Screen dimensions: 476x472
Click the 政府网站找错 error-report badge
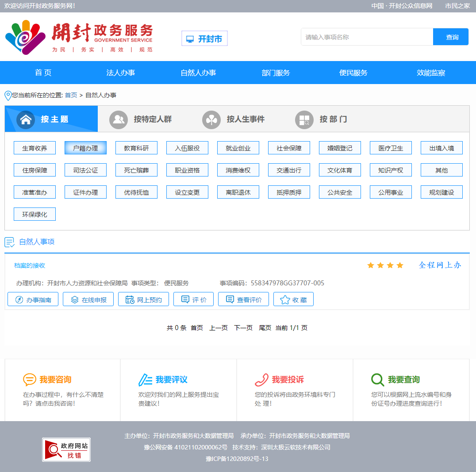coord(66,449)
